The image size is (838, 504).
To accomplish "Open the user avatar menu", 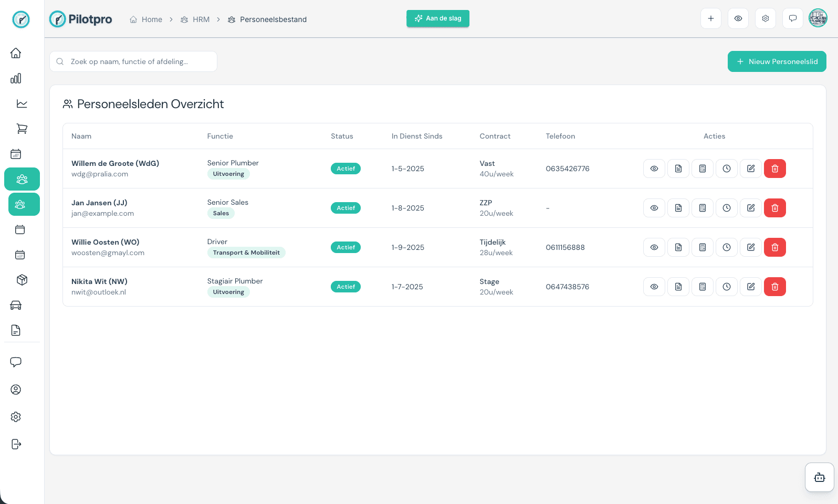I will (818, 18).
